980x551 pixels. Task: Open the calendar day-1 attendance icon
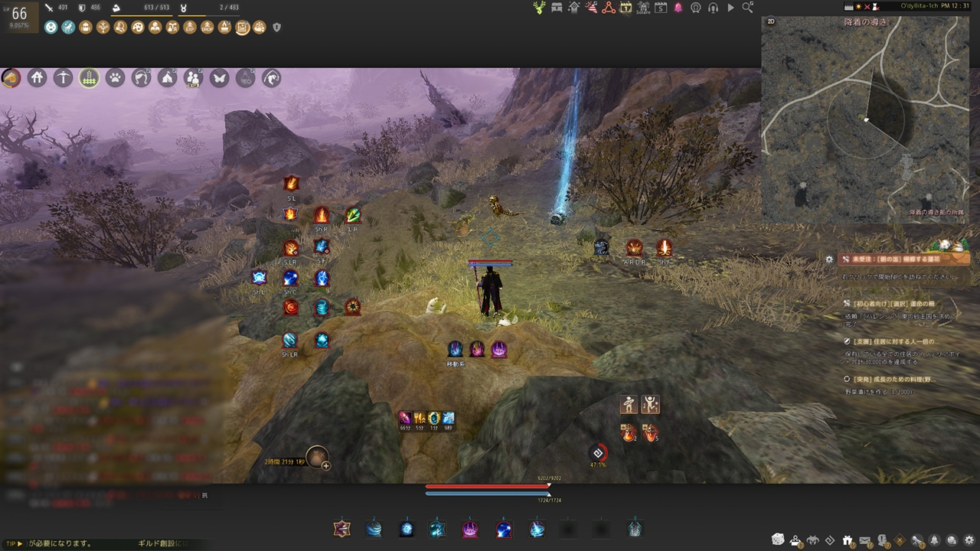pyautogui.click(x=626, y=8)
